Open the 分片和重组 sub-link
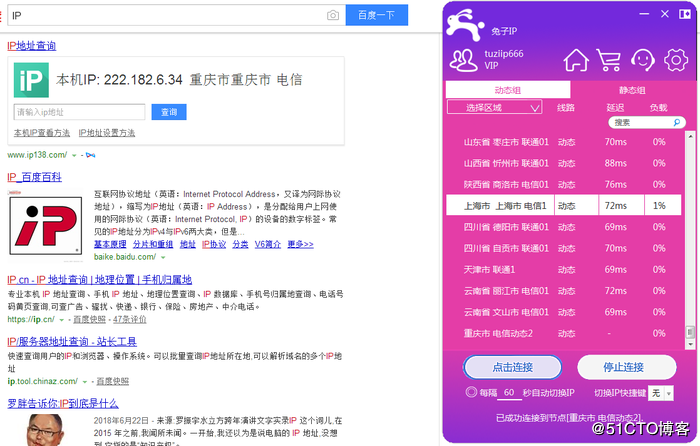 click(x=153, y=244)
